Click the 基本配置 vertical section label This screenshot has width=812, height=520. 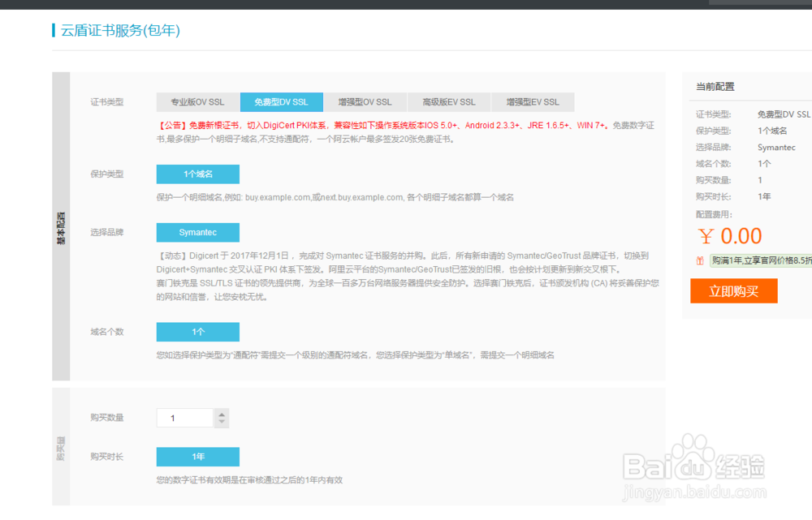(x=61, y=228)
